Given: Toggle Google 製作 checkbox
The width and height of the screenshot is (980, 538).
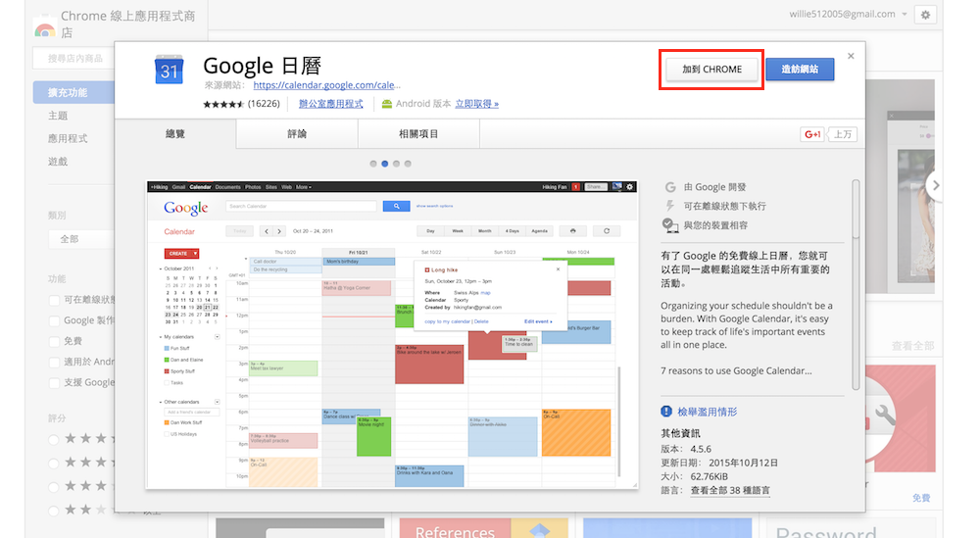Looking at the screenshot, I should (54, 321).
